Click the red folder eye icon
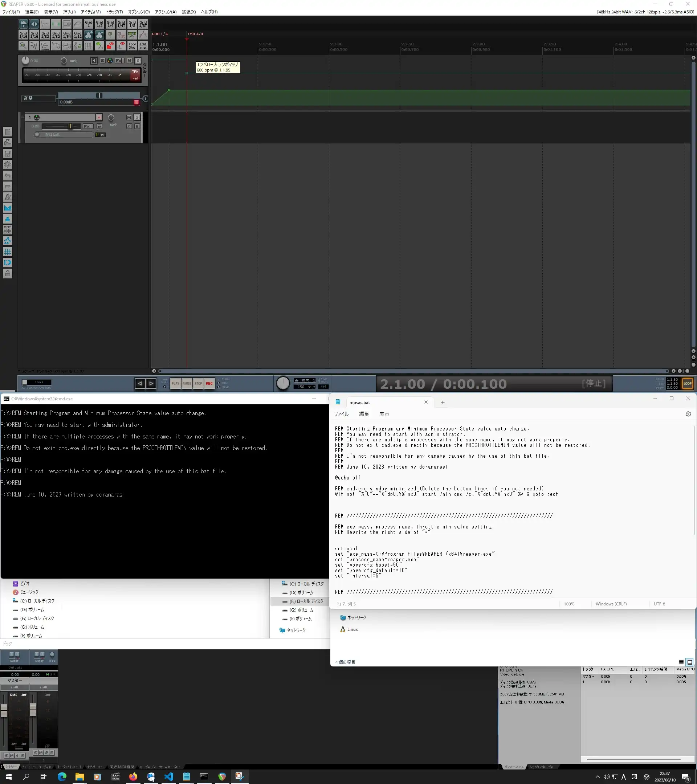The image size is (697, 784). pos(110,46)
